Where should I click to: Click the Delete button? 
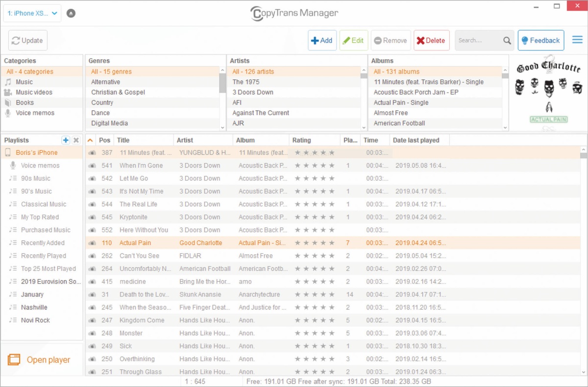click(432, 41)
